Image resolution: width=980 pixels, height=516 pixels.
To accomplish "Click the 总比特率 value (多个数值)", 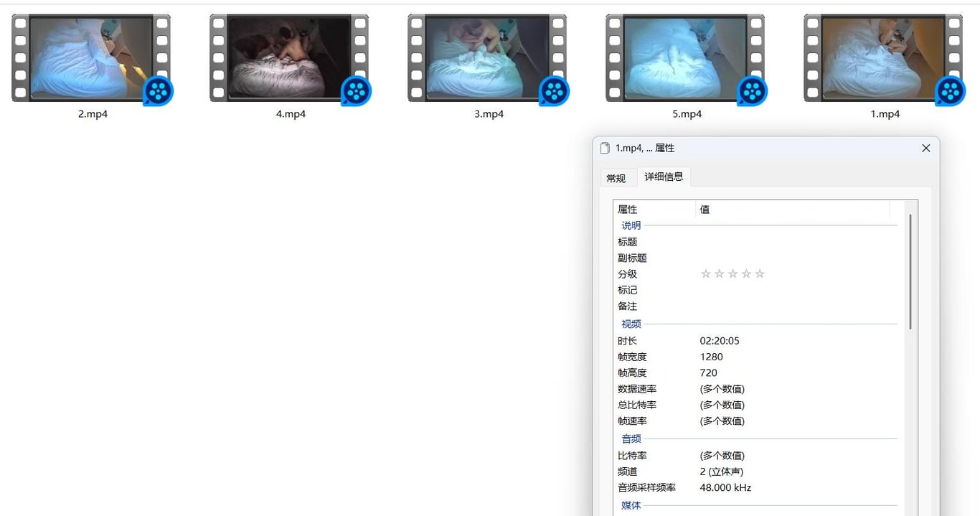I will [x=722, y=405].
